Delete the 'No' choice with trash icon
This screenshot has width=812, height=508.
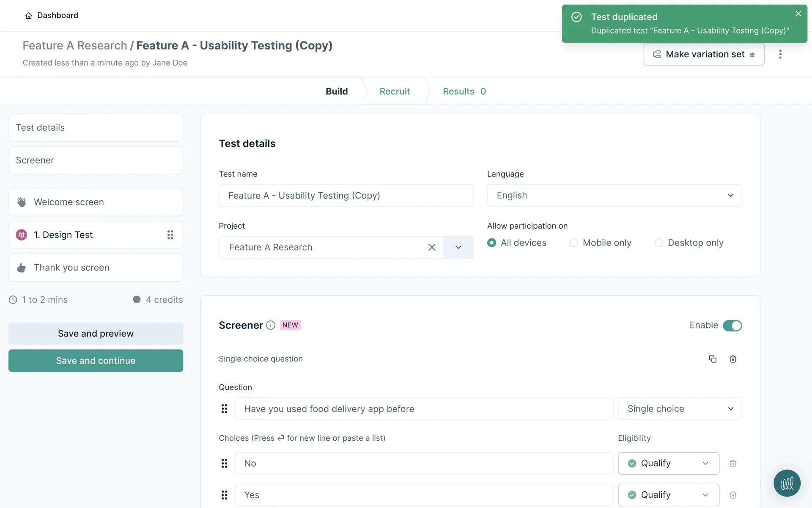733,464
